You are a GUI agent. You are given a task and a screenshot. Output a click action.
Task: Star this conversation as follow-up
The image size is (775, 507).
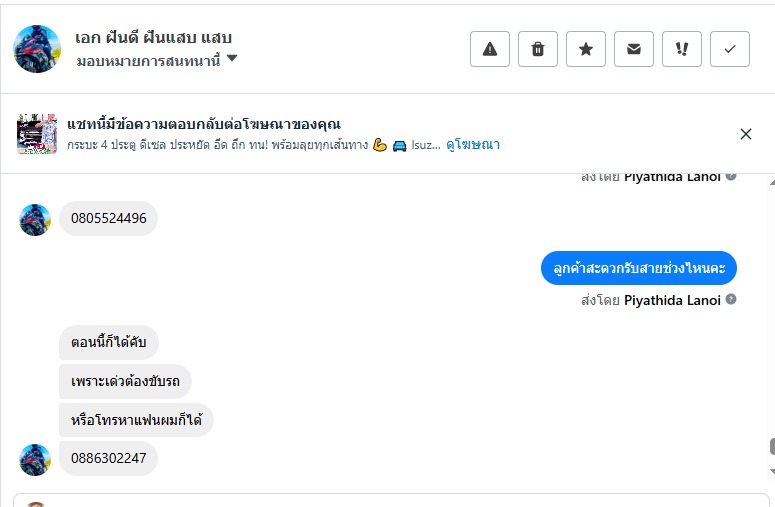586,49
